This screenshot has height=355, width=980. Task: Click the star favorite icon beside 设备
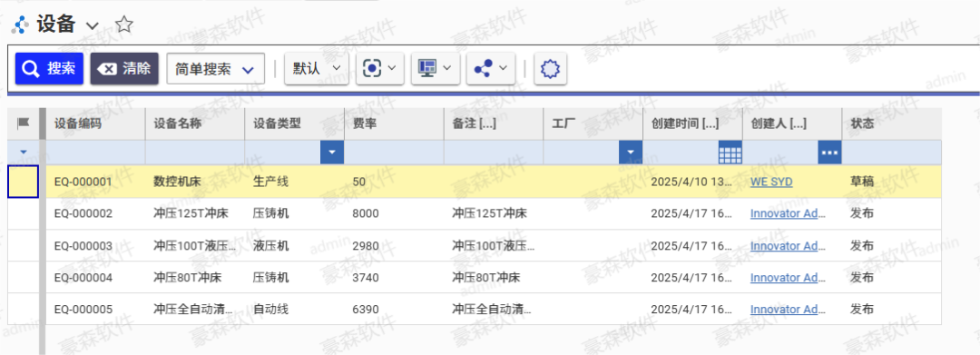coord(124,25)
